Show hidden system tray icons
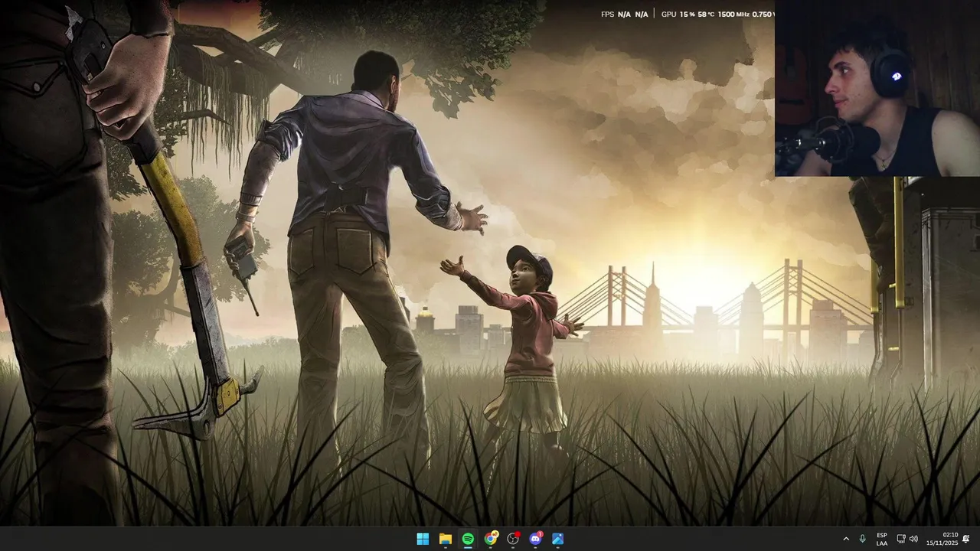This screenshot has width=980, height=551. click(x=846, y=539)
